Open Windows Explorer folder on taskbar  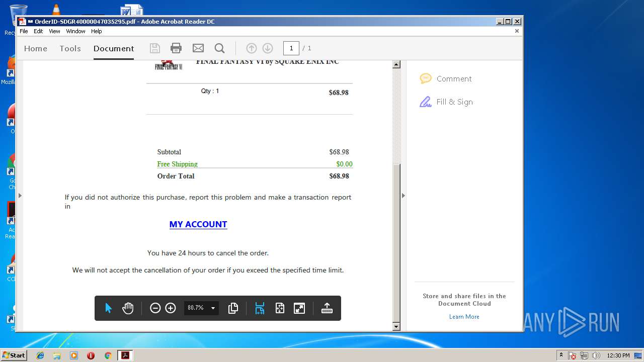click(57, 355)
